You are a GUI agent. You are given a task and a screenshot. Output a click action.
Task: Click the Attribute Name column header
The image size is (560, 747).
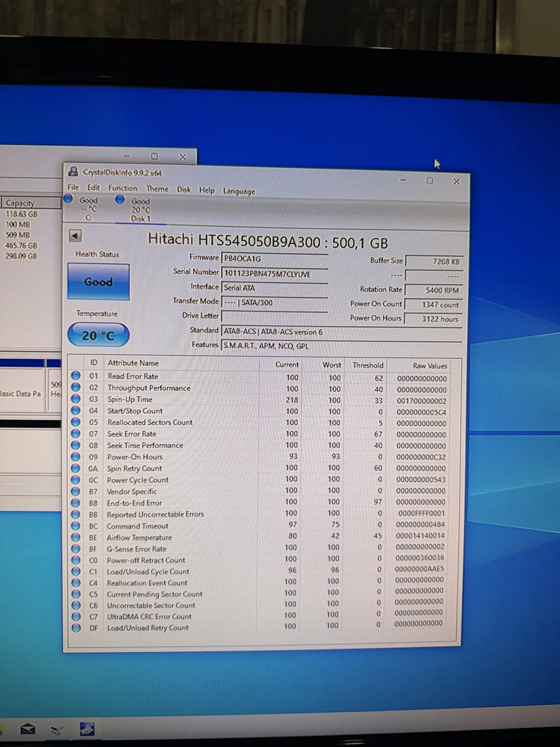click(133, 363)
